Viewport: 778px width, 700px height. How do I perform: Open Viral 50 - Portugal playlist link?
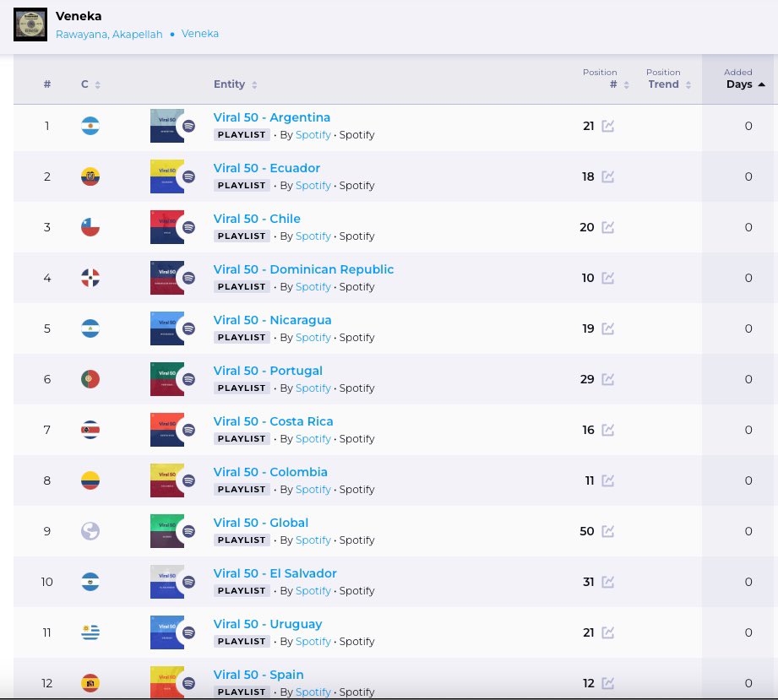pyautogui.click(x=268, y=371)
